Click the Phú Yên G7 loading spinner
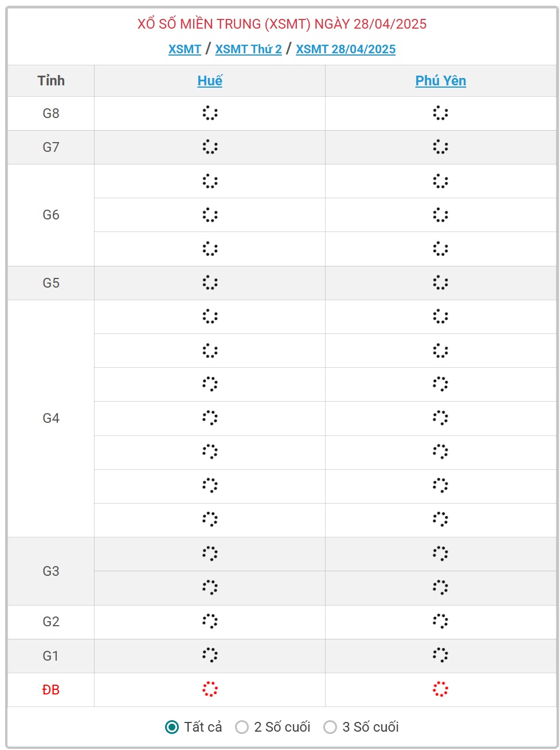The image size is (560, 750). (x=440, y=147)
